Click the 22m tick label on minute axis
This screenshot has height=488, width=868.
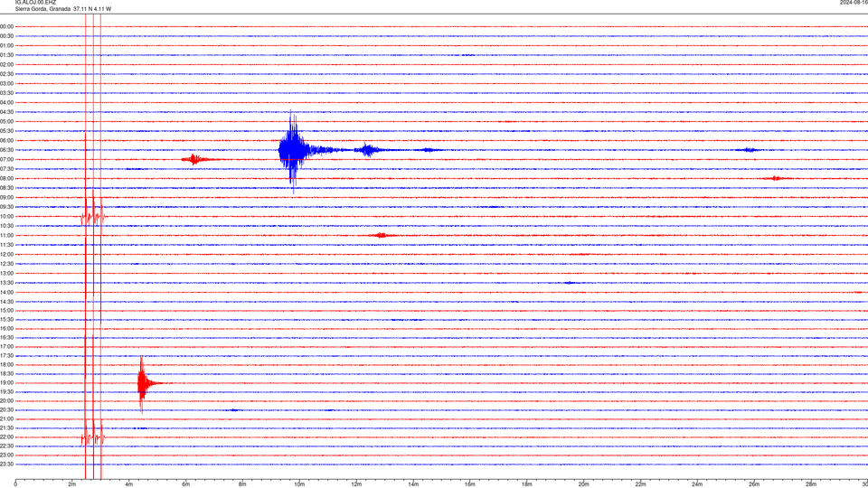(640, 484)
